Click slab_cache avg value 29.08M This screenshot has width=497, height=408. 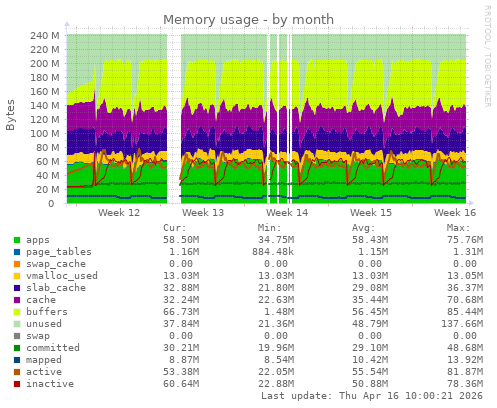tap(370, 288)
